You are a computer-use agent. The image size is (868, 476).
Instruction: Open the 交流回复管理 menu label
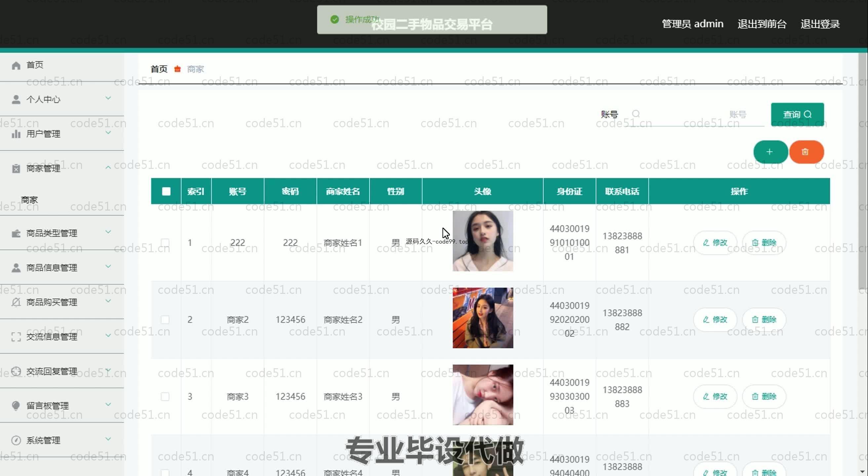click(52, 371)
